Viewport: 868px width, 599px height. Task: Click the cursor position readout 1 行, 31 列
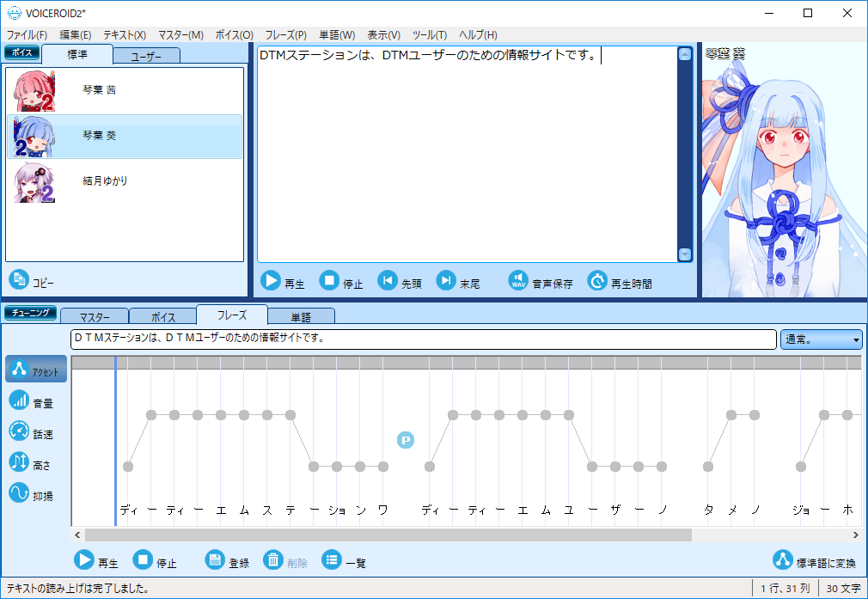click(785, 589)
